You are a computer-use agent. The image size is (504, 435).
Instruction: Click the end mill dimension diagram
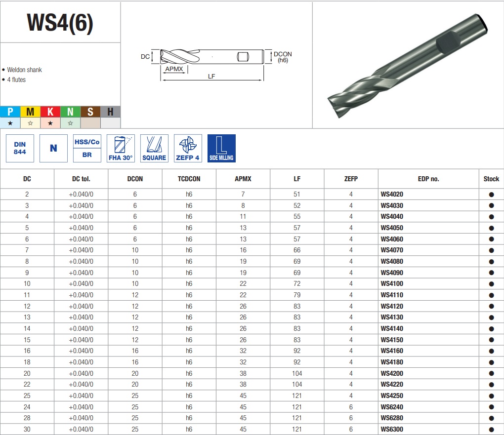[216, 64]
